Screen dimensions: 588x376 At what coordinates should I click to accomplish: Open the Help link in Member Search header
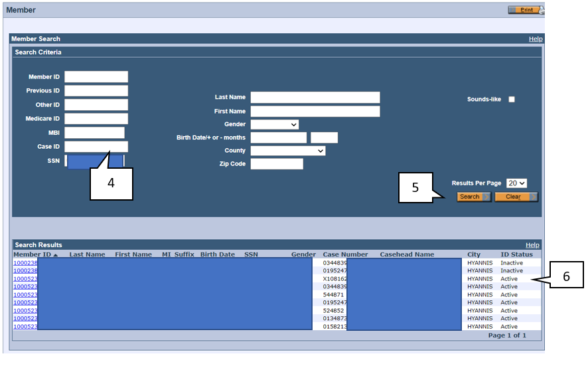coord(536,39)
